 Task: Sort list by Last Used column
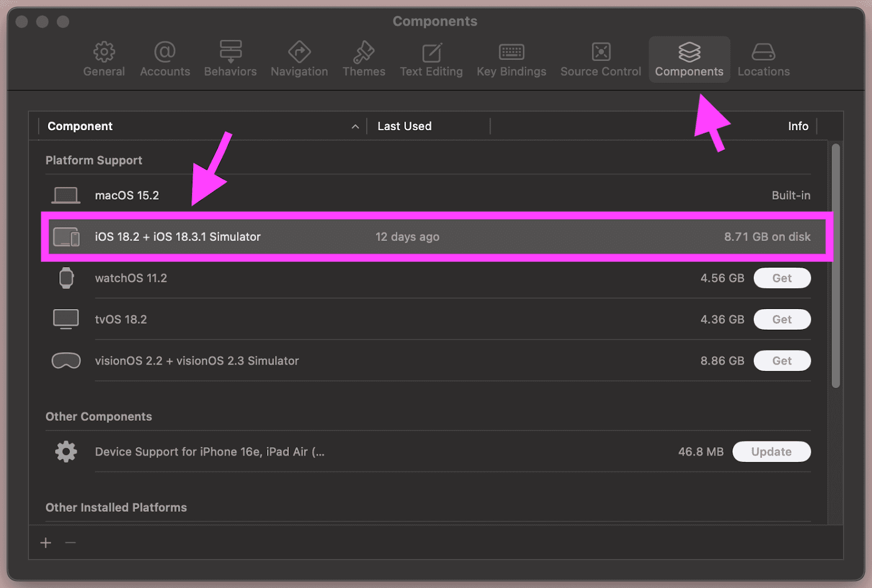(404, 126)
